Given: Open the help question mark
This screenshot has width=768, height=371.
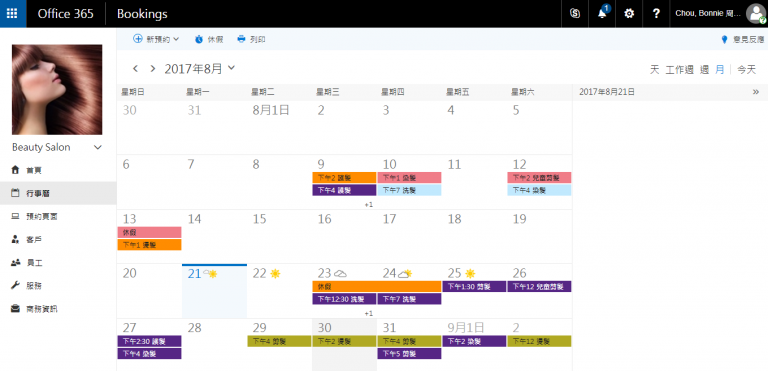Looking at the screenshot, I should [x=656, y=14].
